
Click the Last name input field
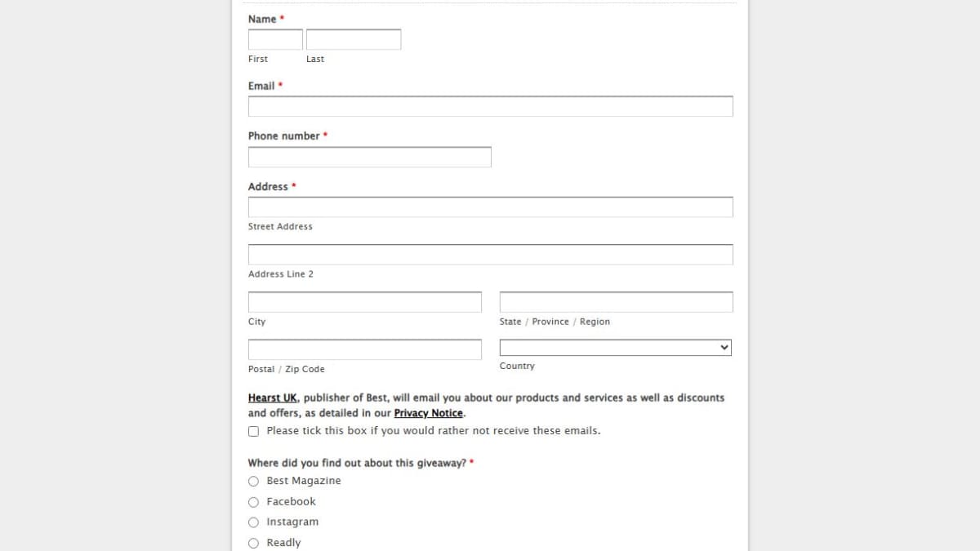point(354,39)
